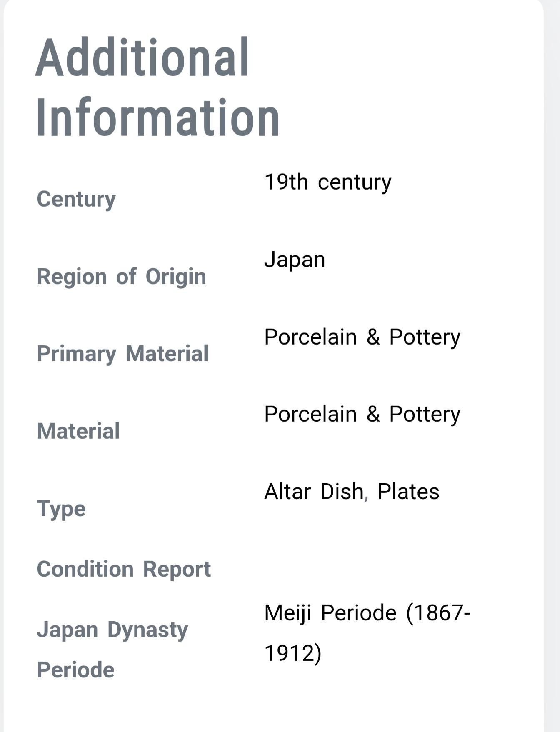This screenshot has height=732, width=560.
Task: Click the word Pottery in the Material row
Action: pyautogui.click(x=425, y=414)
